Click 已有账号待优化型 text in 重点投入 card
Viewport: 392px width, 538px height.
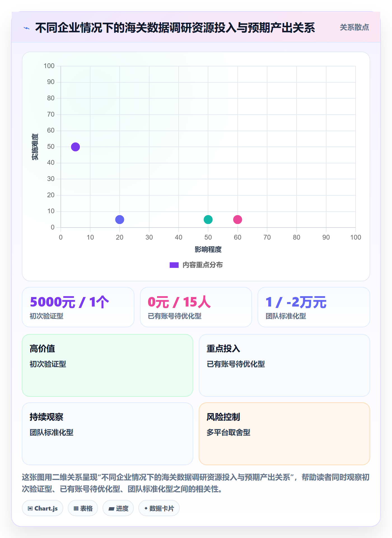pos(236,364)
